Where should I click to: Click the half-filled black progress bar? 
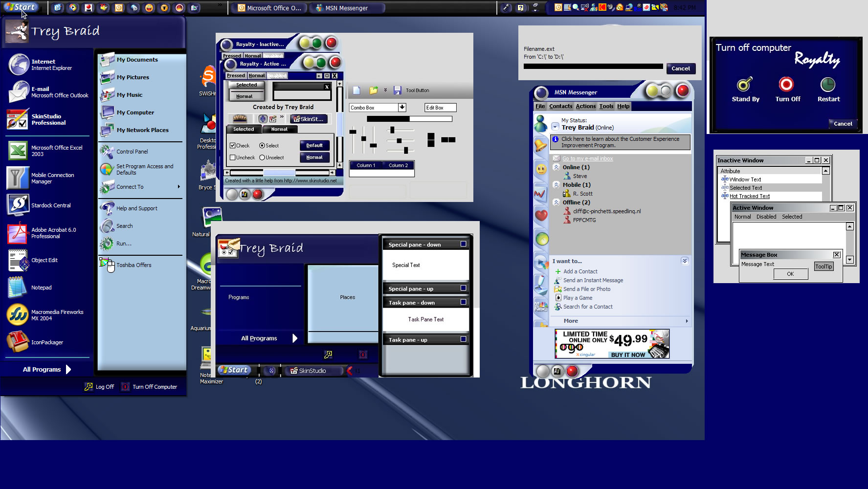409,119
